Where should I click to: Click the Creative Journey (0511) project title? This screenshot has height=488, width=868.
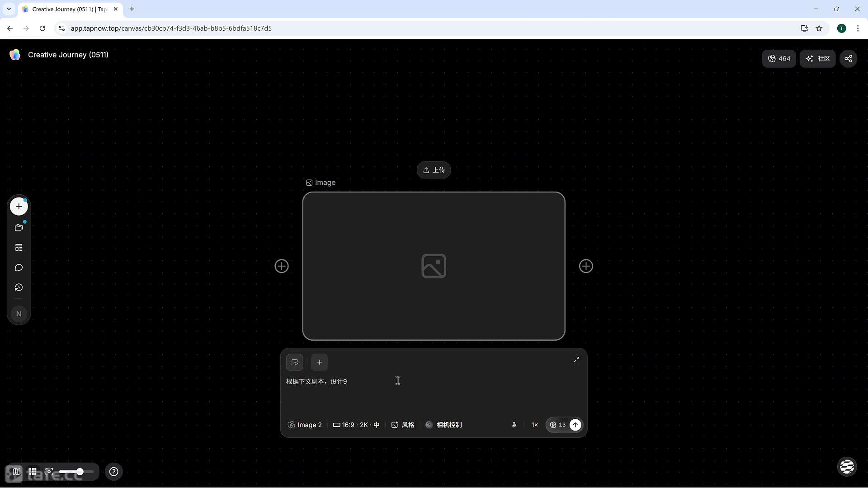coord(68,55)
